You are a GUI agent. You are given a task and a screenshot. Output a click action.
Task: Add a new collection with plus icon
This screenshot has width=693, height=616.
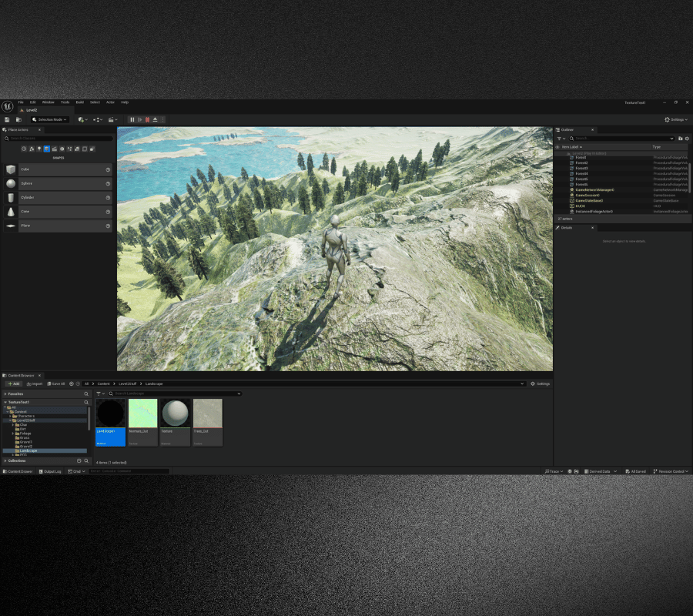coord(79,461)
